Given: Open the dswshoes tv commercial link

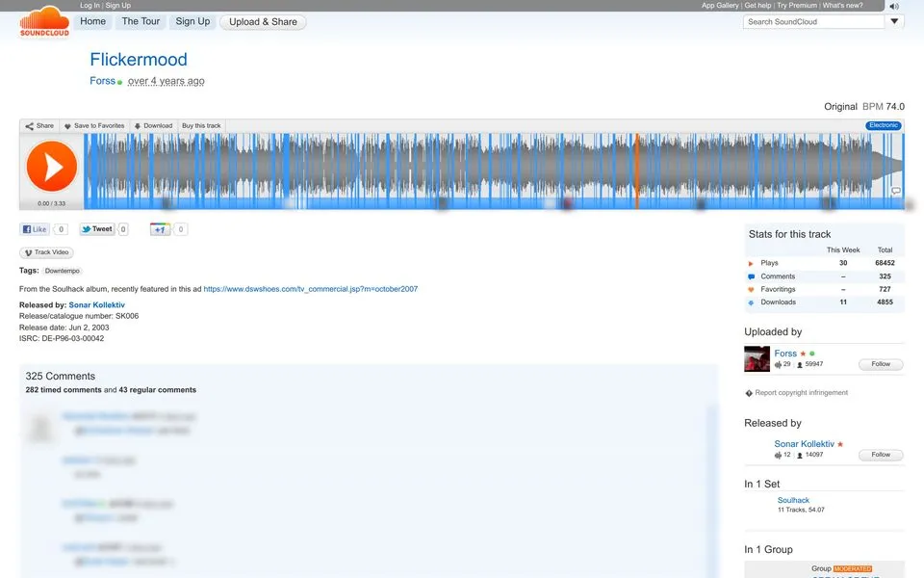Looking at the screenshot, I should (311, 289).
